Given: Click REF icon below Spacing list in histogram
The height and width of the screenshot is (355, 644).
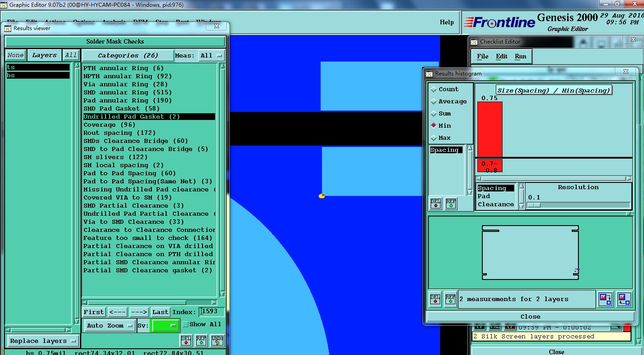Looking at the screenshot, I should click(x=450, y=204).
